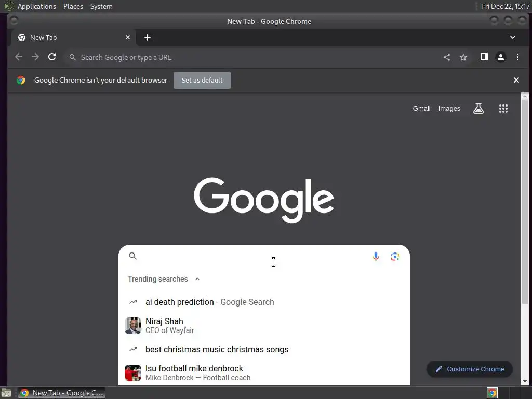Select suggestion ai death prediction
Viewport: 532px width, 399px height.
point(264,302)
